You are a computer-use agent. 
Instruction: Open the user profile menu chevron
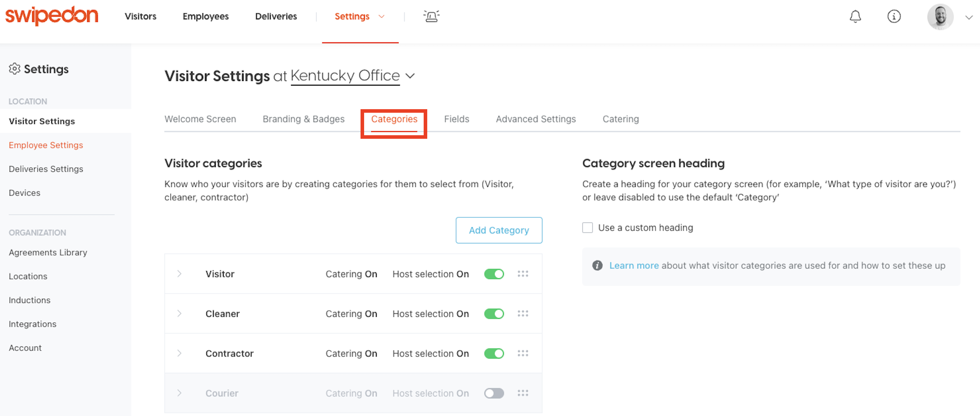click(969, 17)
